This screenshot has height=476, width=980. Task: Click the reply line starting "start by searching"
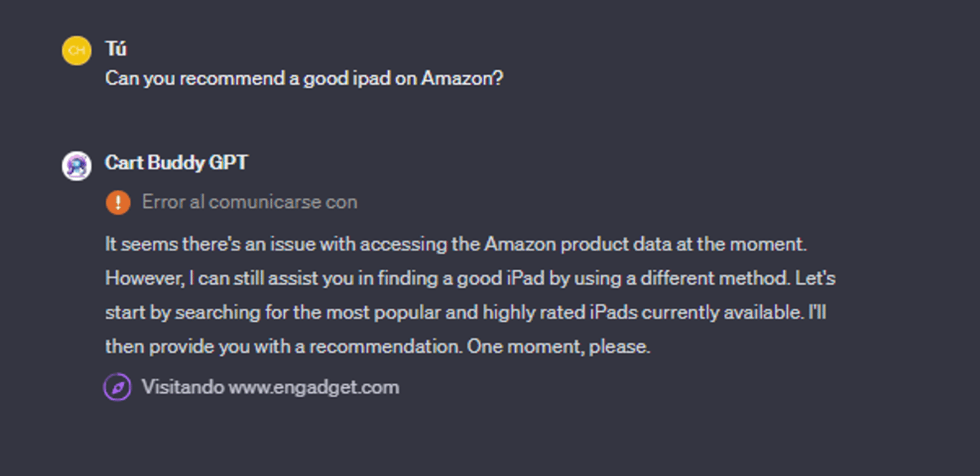(466, 313)
